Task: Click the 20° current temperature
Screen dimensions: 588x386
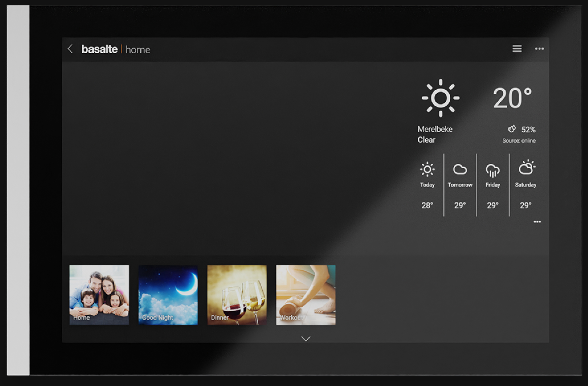Action: (512, 98)
